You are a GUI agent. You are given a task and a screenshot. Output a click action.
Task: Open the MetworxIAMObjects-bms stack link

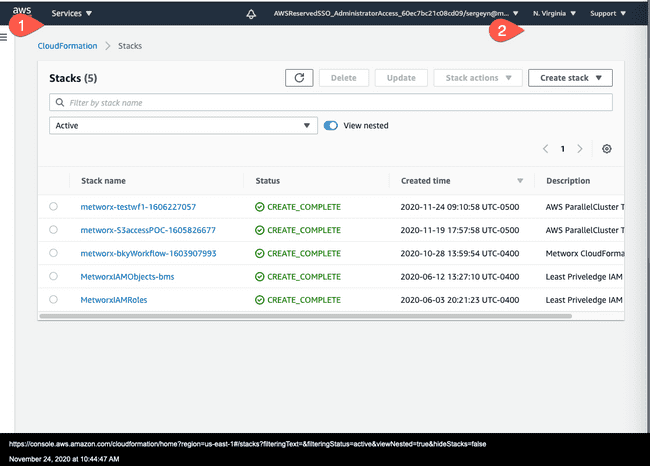tap(127, 277)
